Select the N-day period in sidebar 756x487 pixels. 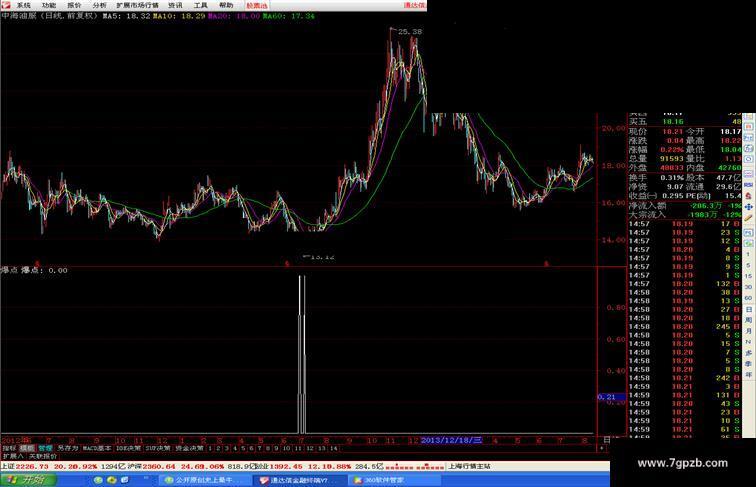[748, 341]
